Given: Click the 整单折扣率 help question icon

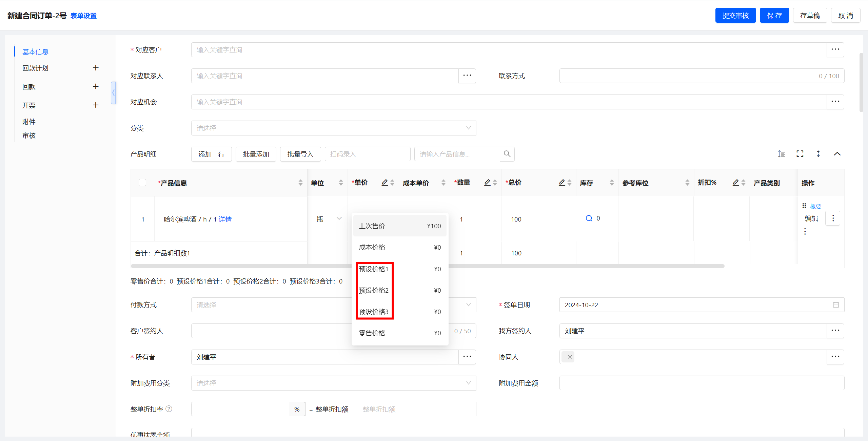Looking at the screenshot, I should click(169, 409).
